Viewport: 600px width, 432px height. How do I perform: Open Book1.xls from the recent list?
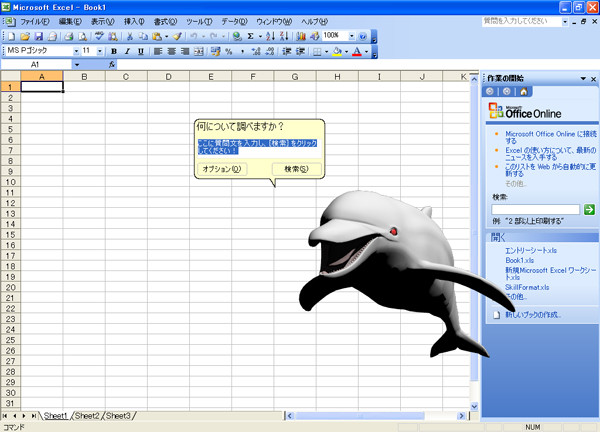(x=519, y=260)
